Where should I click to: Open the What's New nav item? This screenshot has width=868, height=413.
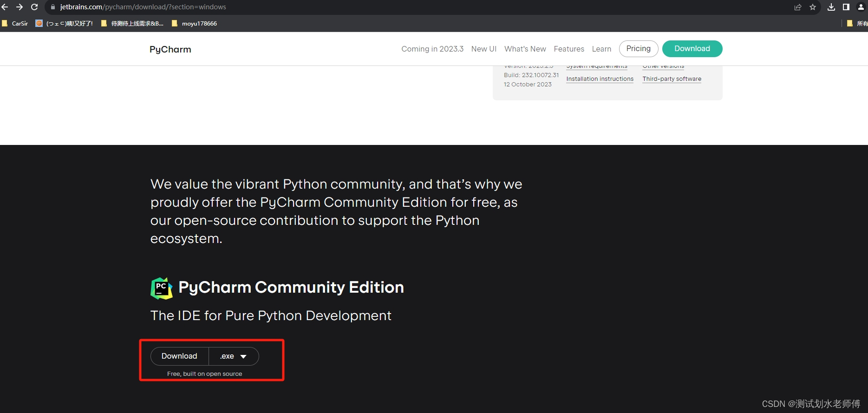point(525,49)
